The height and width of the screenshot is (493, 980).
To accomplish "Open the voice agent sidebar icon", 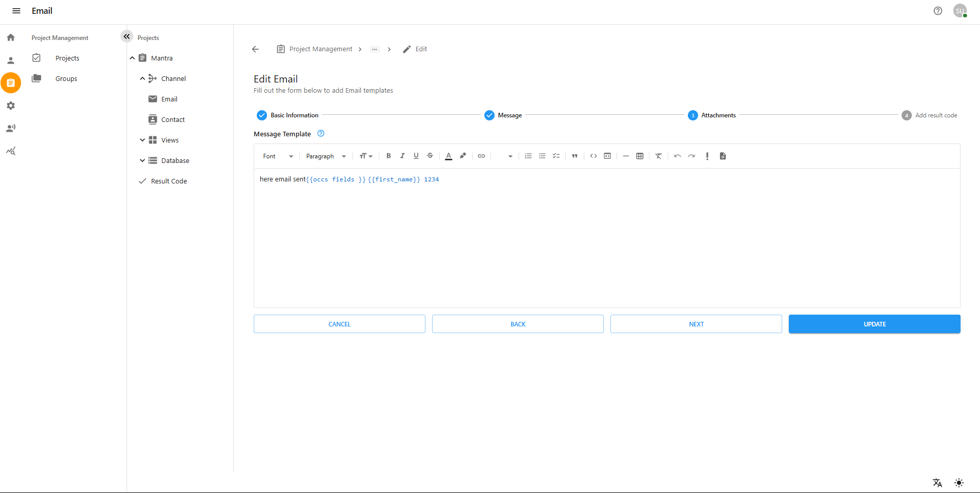I will [x=11, y=128].
